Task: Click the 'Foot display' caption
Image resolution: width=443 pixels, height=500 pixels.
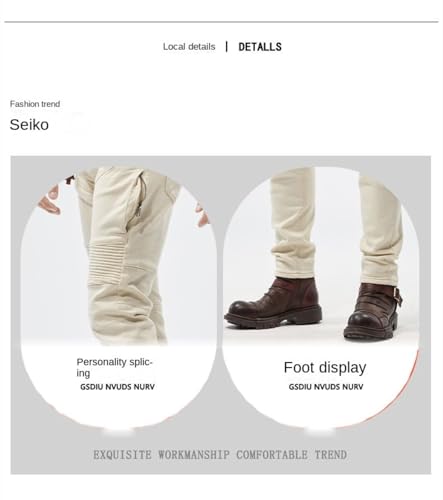Action: coord(325,368)
